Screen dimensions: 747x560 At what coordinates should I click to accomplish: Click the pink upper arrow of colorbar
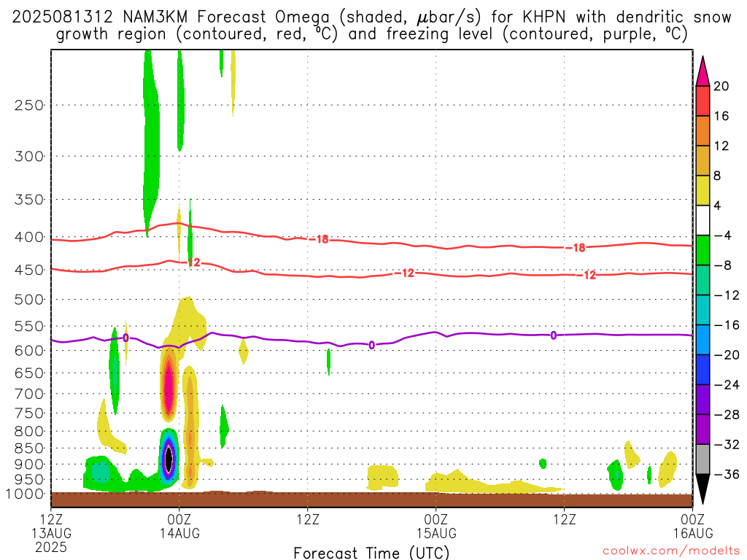pos(703,71)
